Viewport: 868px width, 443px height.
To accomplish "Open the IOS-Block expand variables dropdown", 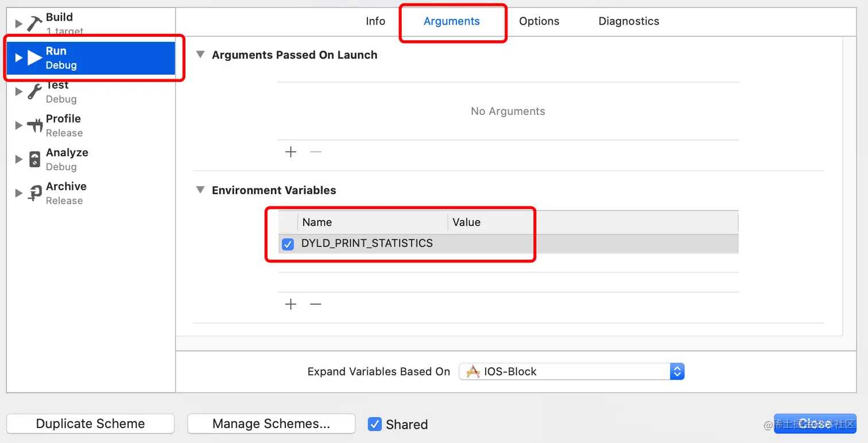I will tap(571, 371).
